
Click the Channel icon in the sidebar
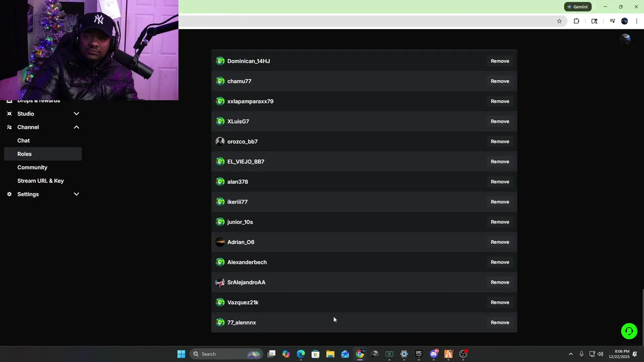[9, 127]
